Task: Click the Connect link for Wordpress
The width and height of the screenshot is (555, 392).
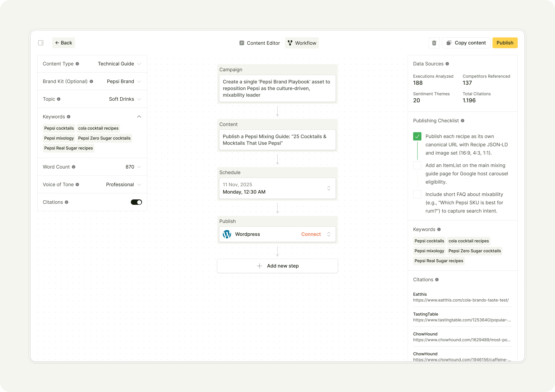Action: [x=311, y=234]
